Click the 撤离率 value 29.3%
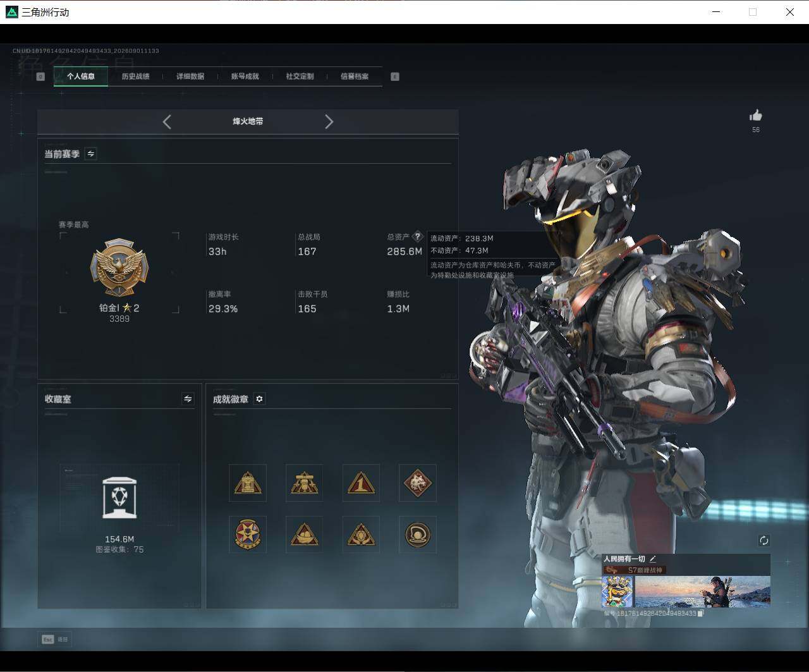 click(x=223, y=309)
